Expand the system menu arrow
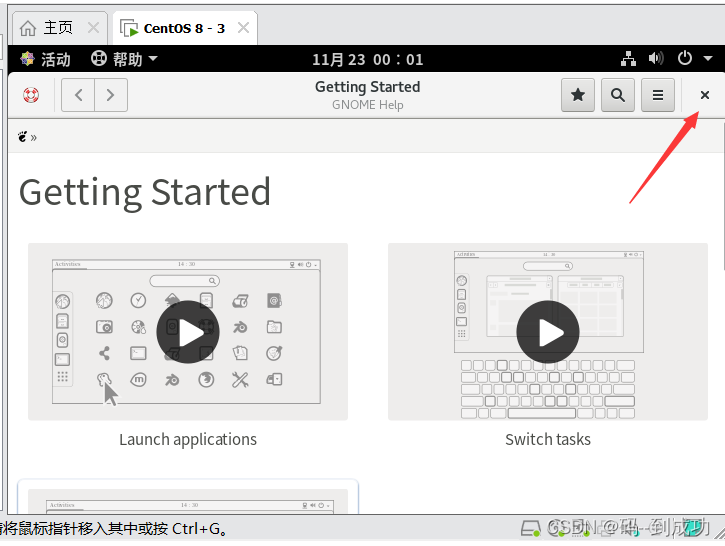Image resolution: width=725 pixels, height=546 pixels. click(x=708, y=59)
